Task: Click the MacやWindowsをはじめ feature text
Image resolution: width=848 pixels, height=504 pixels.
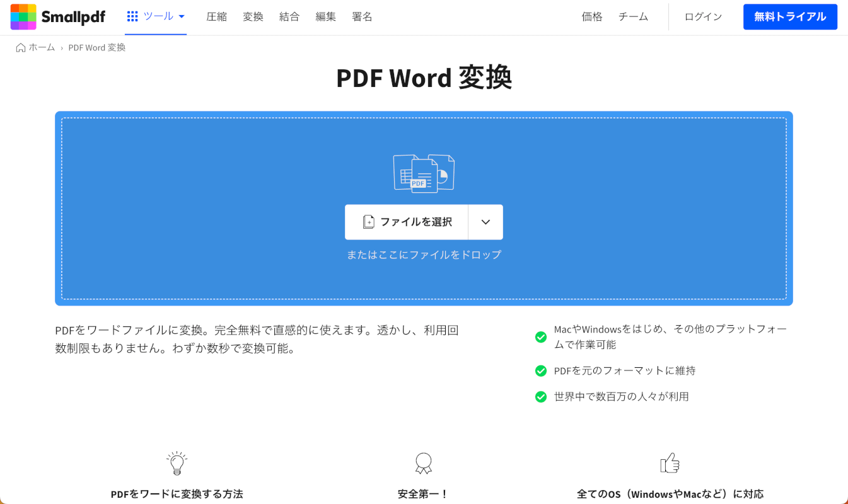Action: pos(670,337)
